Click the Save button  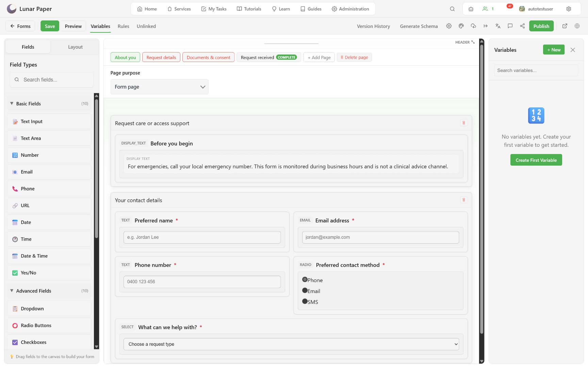[50, 26]
